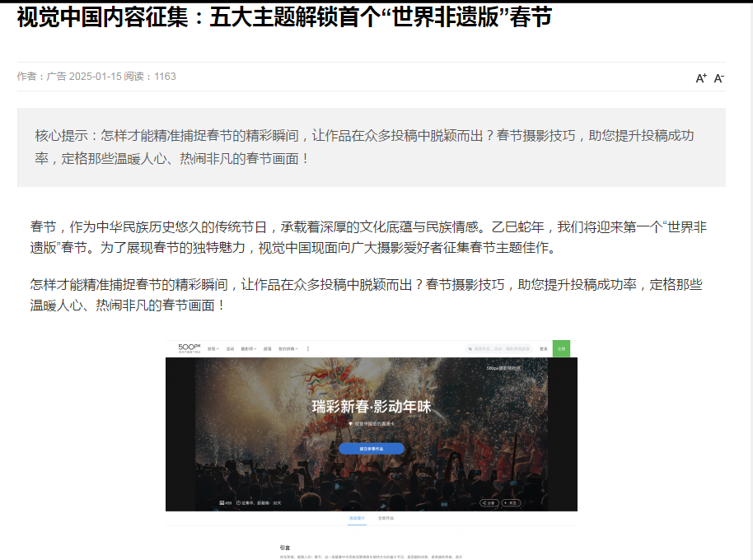
Task: Click the body paragraph ending 热闹非凡的春节画面 below the intro
Action: 367,295
